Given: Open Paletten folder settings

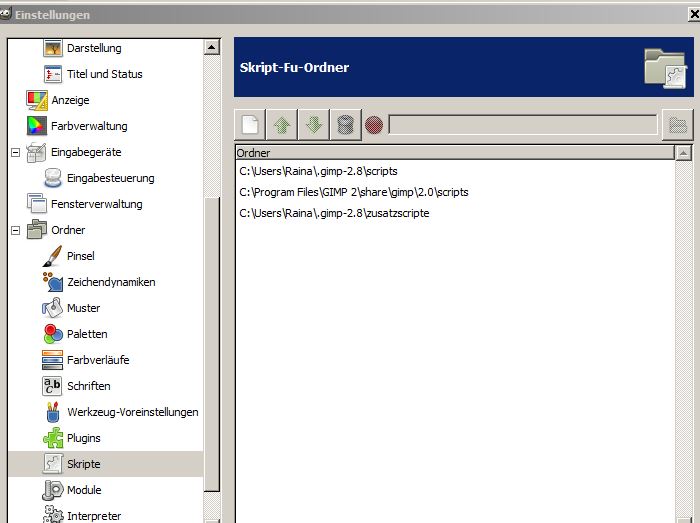Looking at the screenshot, I should coord(87,334).
